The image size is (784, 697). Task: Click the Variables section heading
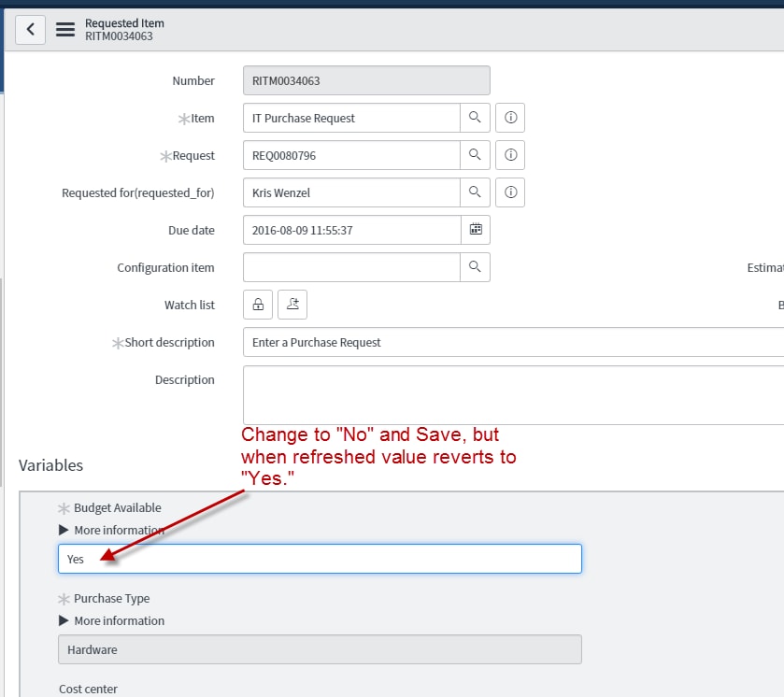[x=51, y=465]
